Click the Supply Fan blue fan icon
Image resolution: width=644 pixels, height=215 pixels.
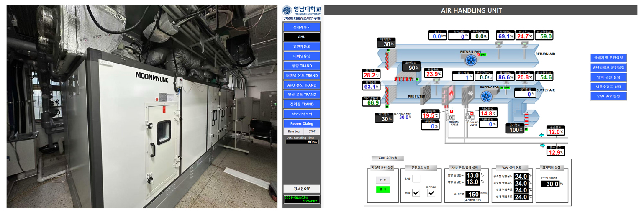[486, 97]
